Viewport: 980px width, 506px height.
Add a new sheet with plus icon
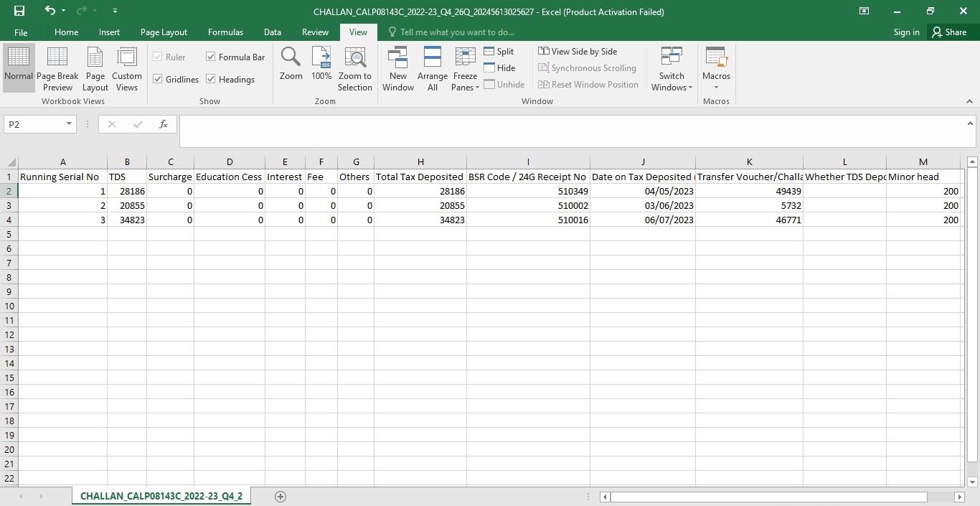pos(281,497)
